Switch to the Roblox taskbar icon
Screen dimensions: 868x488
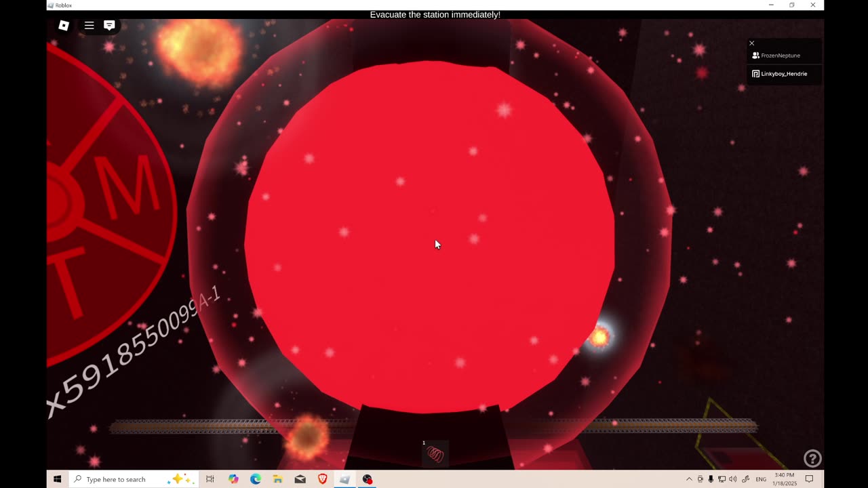345,479
